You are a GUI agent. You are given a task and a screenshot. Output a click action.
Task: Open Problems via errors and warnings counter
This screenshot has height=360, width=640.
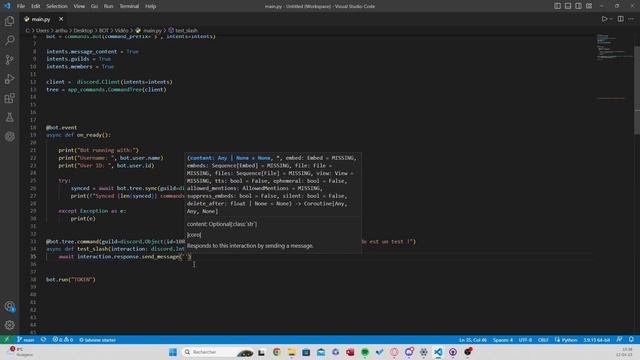[62, 340]
